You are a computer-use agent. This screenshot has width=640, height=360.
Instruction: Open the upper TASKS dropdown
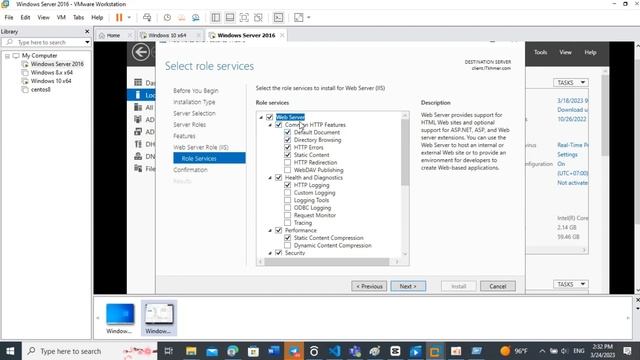[x=571, y=82]
